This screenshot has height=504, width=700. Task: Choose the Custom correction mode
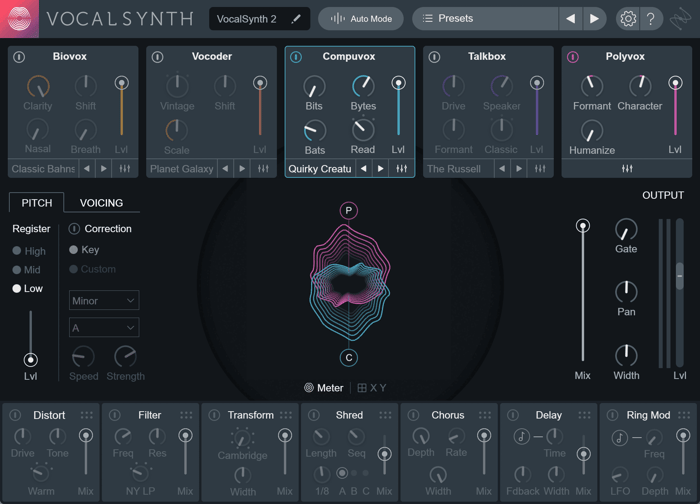(x=92, y=269)
